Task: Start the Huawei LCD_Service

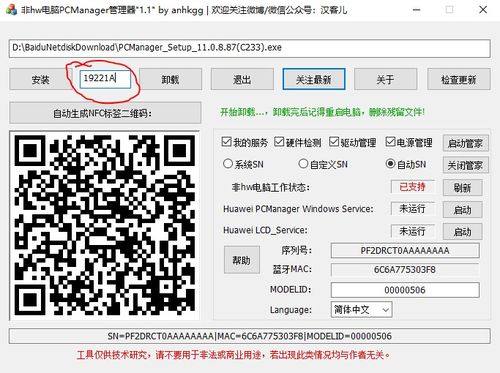Action: [x=462, y=231]
